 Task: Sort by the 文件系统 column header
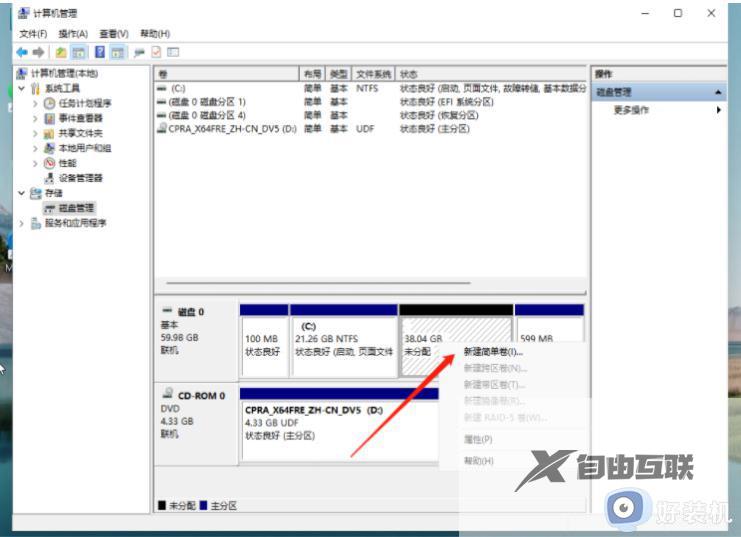pos(373,74)
